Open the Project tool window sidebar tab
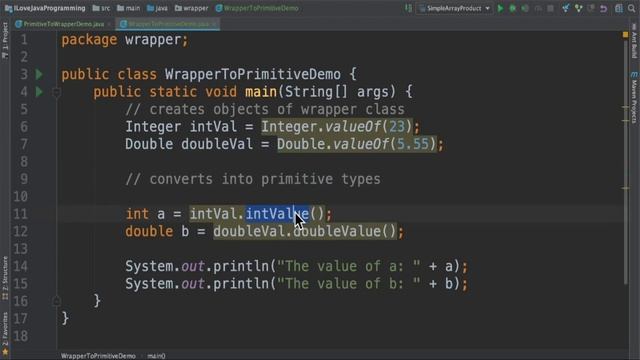This screenshot has height=360, width=640. pyautogui.click(x=5, y=41)
